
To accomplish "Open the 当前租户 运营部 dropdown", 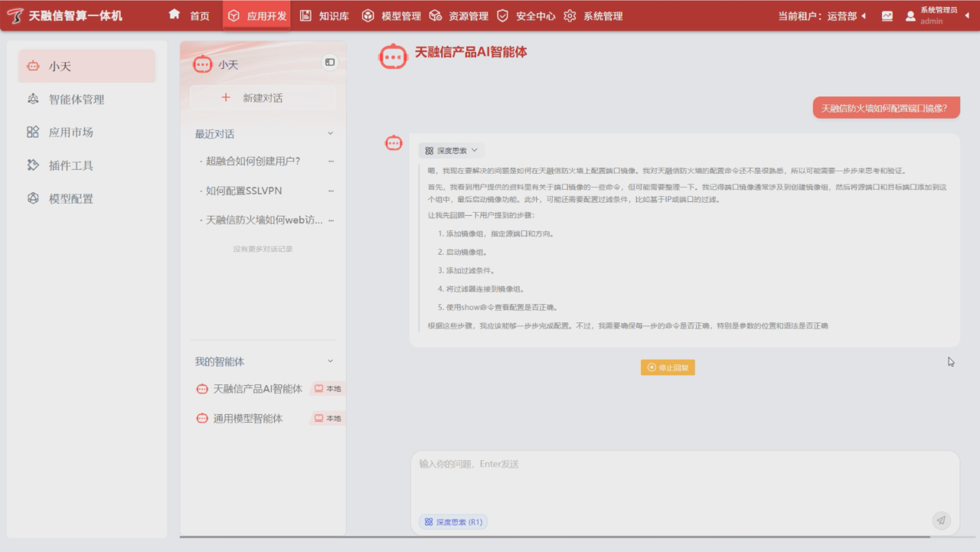I will 823,16.
